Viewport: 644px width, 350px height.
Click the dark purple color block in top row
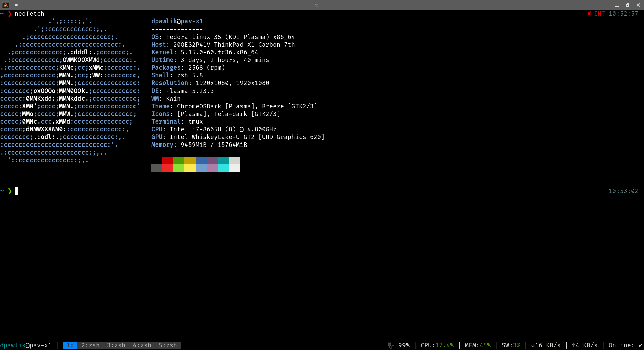point(212,160)
